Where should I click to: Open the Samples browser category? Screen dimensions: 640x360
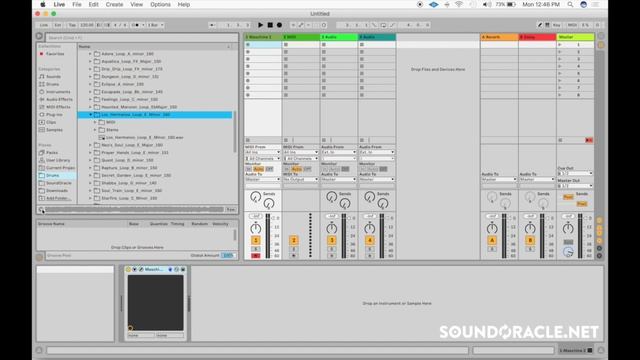tap(54, 130)
